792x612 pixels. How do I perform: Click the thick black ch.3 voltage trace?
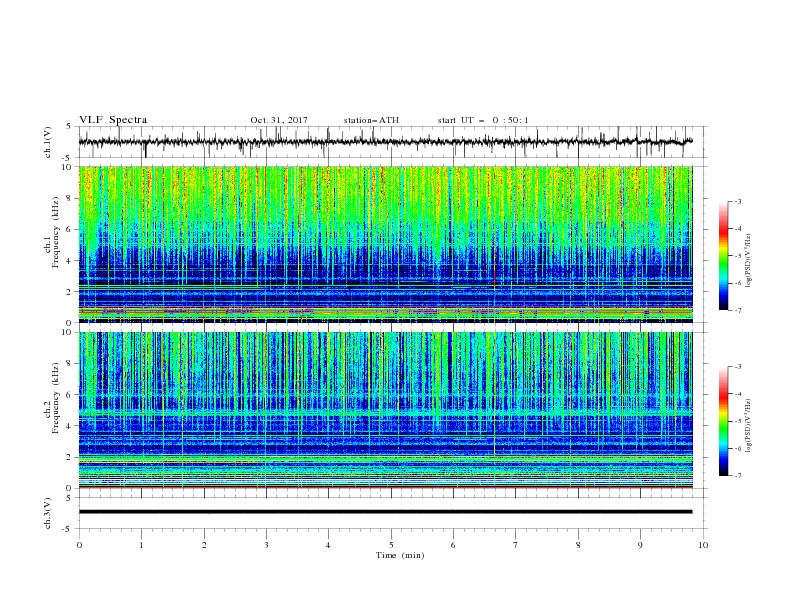pos(385,512)
